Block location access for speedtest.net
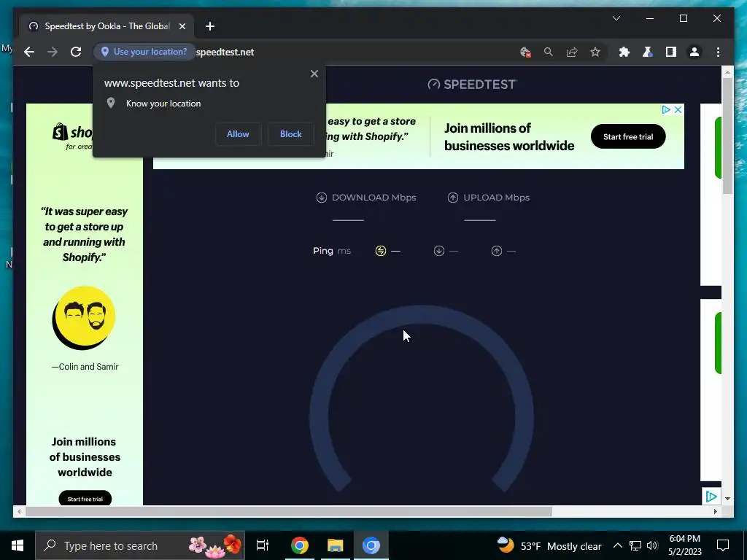The image size is (747, 560). (290, 134)
